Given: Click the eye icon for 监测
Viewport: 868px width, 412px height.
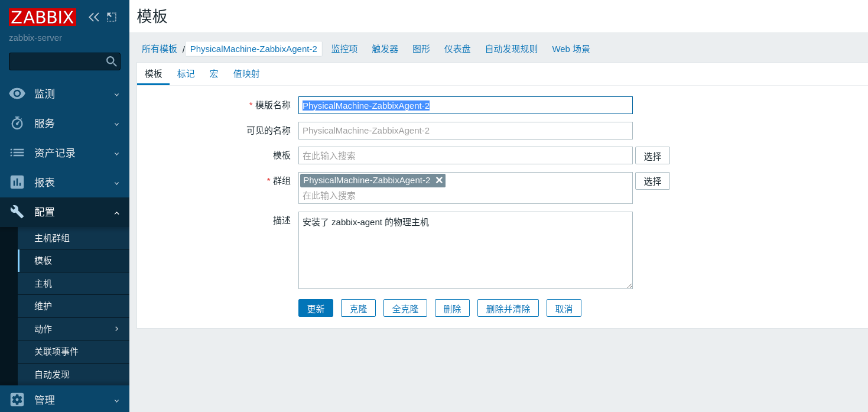Looking at the screenshot, I should coord(17,93).
